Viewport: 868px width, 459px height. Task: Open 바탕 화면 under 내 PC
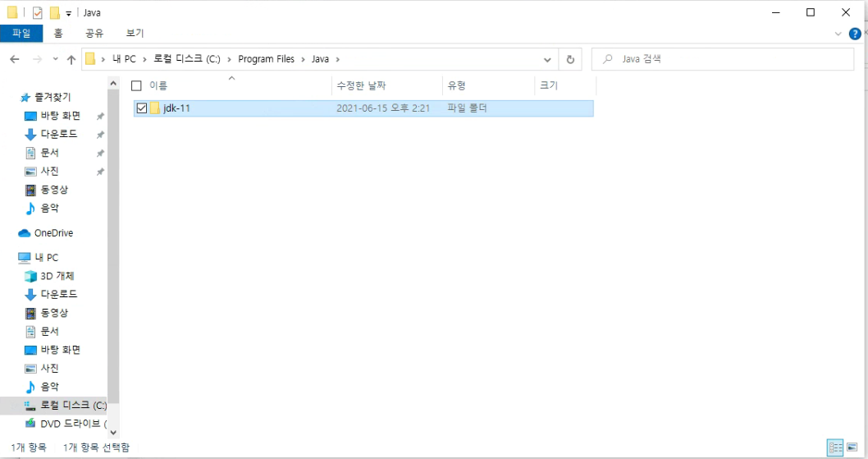click(61, 349)
